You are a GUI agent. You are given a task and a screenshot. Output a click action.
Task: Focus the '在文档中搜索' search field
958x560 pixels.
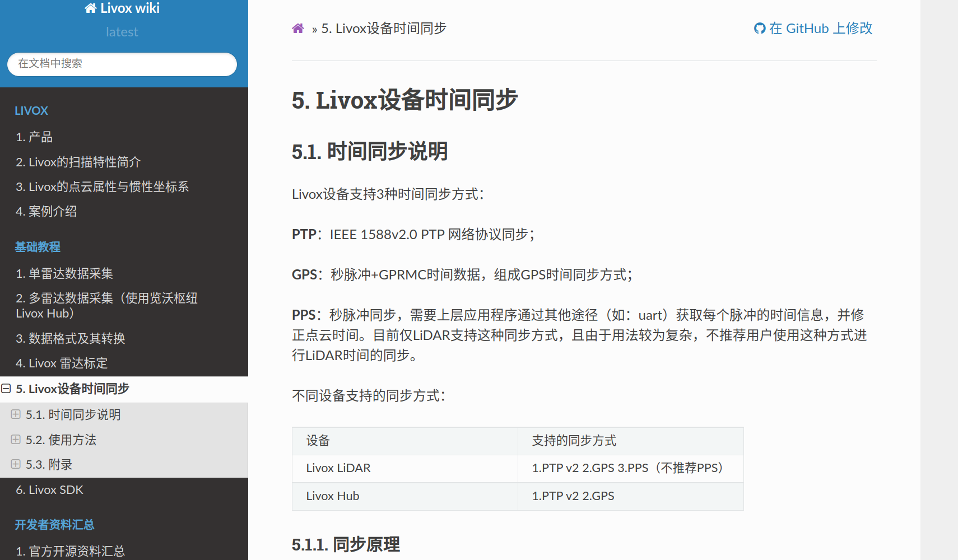coord(122,64)
